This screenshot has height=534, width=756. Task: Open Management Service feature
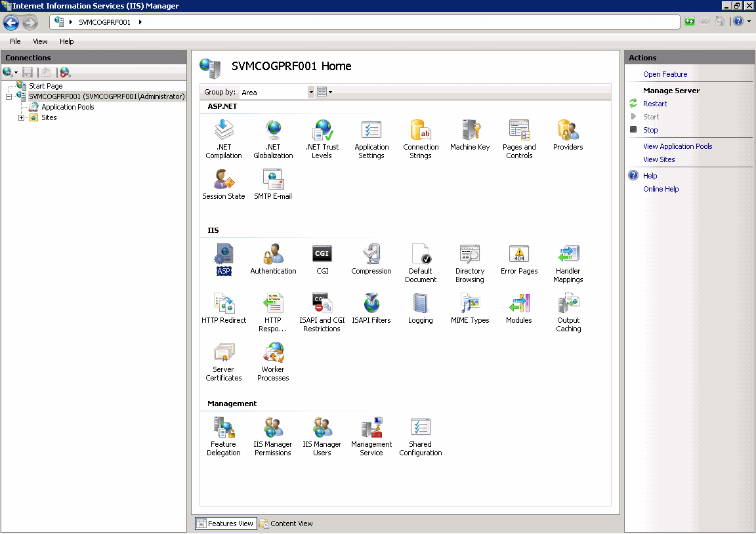pyautogui.click(x=371, y=436)
